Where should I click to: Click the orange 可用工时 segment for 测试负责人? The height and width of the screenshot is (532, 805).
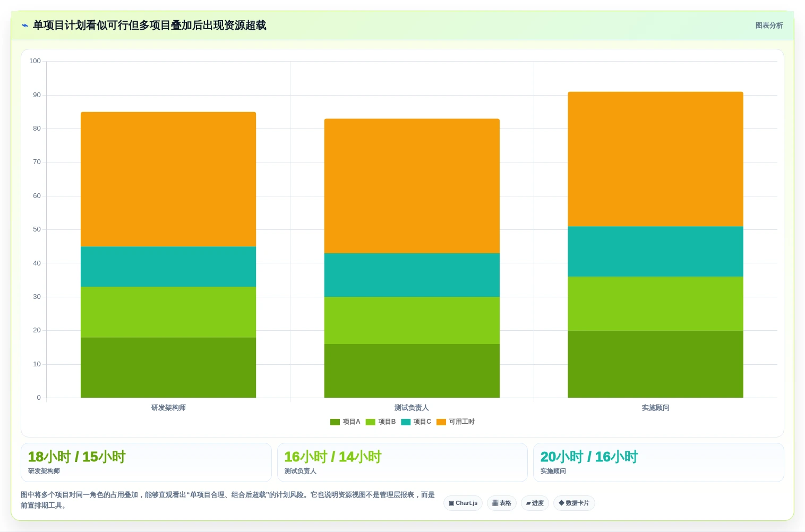[x=412, y=186]
